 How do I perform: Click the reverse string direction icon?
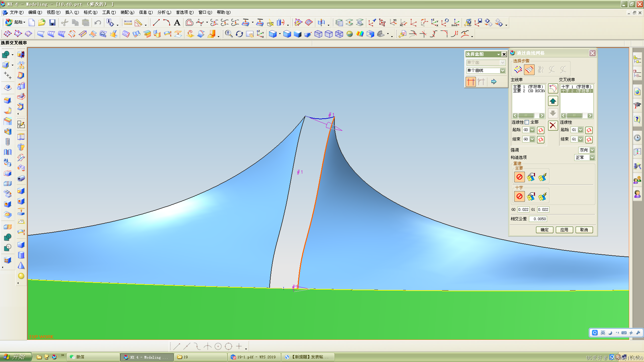pyautogui.click(x=553, y=88)
